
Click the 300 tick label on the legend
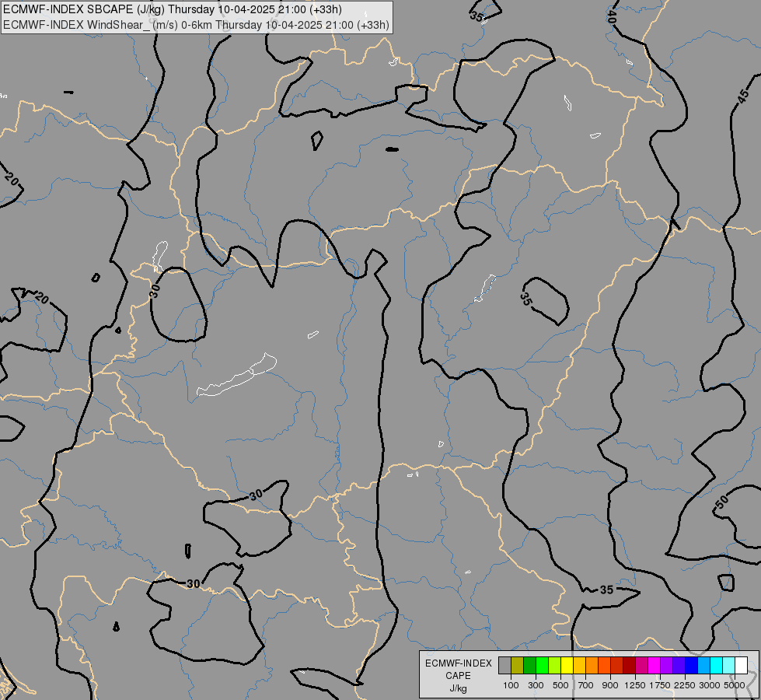(536, 685)
